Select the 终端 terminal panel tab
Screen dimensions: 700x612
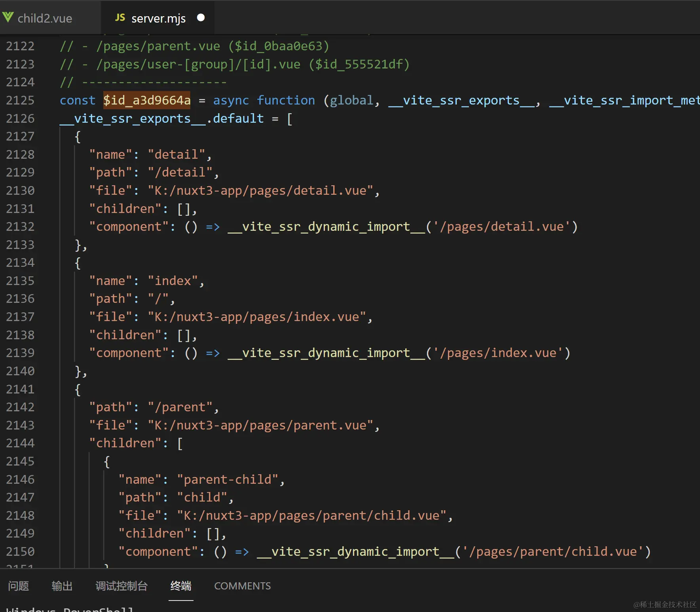pos(181,586)
